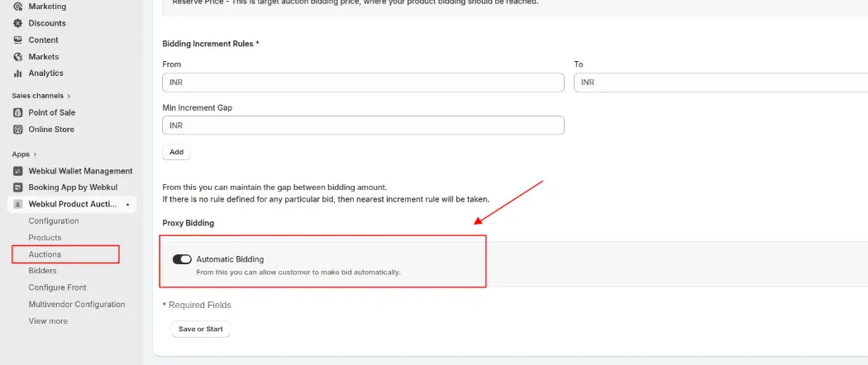Click the Marketing sidebar icon
Viewport: 868px width, 365px height.
pos(17,7)
